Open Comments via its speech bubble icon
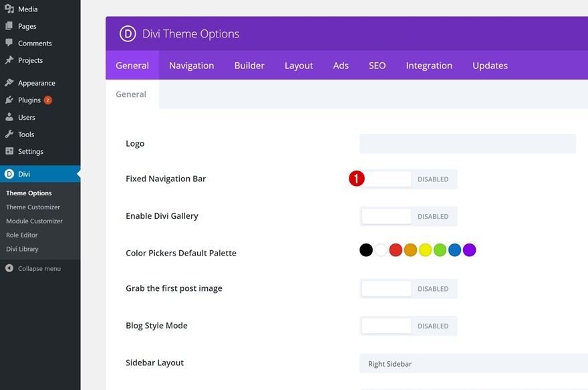588x390 pixels. point(9,43)
